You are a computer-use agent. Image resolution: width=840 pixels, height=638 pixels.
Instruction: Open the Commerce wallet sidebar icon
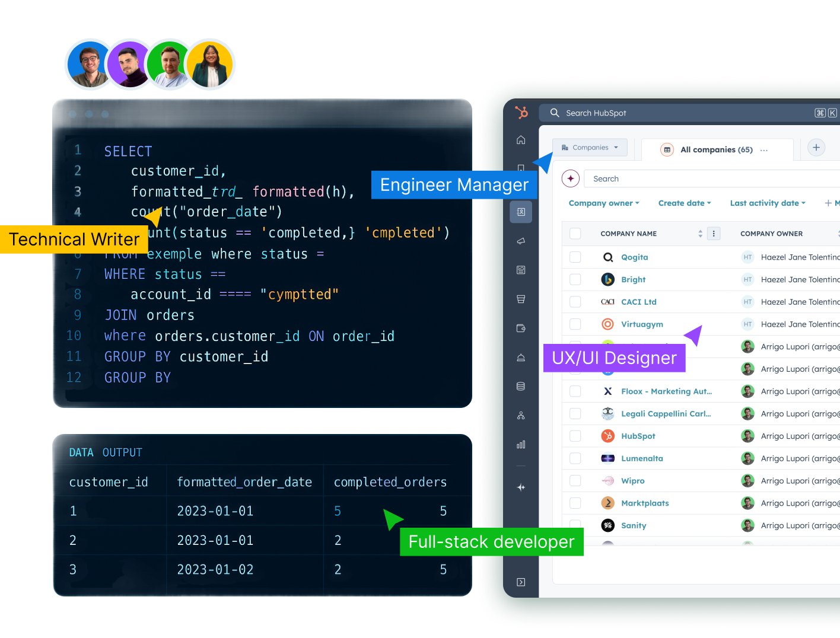pos(521,328)
